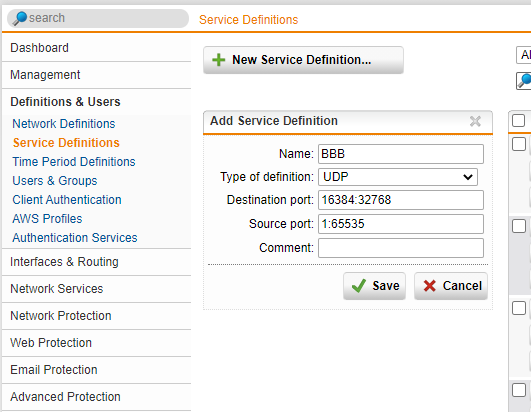The width and height of the screenshot is (531, 412).
Task: Expand the Network Protection menu
Action: pyautogui.click(x=61, y=316)
